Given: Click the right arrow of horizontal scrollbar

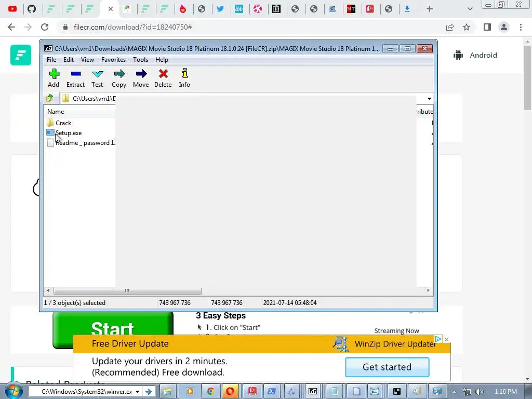Looking at the screenshot, I should pos(428,291).
